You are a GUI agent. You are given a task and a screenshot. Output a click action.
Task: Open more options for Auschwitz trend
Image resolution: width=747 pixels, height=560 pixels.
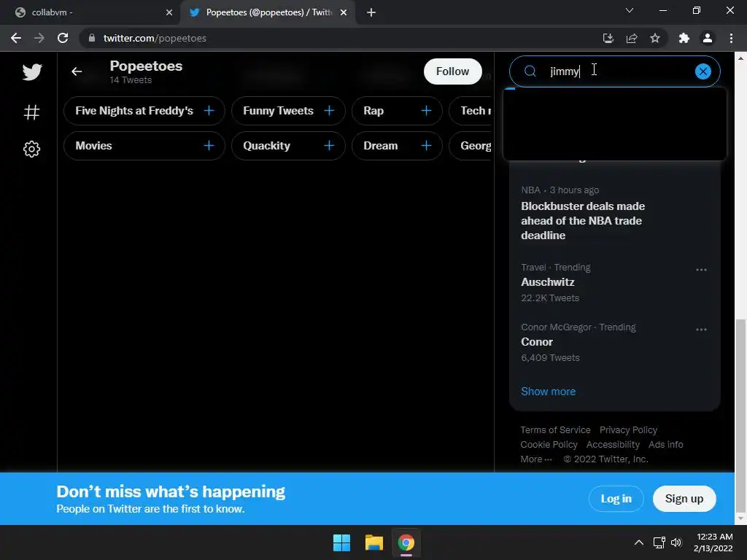click(x=701, y=270)
